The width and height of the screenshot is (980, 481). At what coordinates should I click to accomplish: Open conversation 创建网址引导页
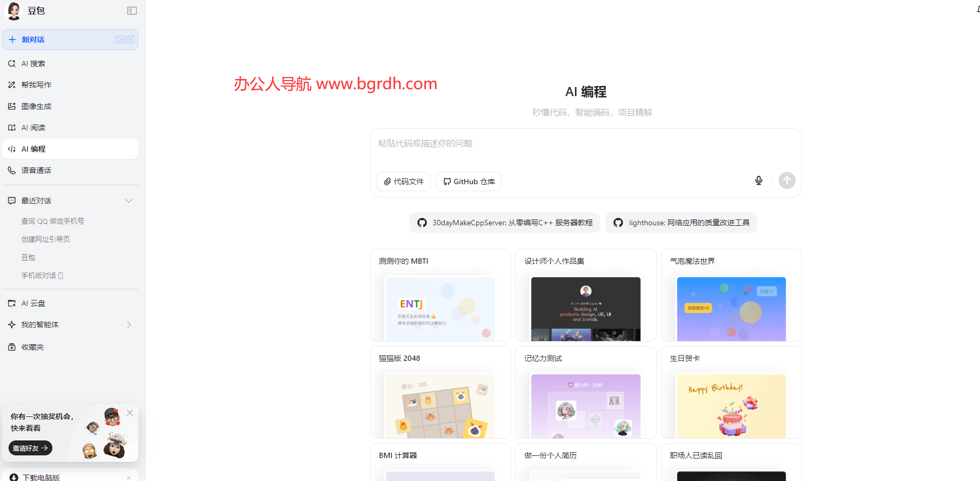(45, 239)
